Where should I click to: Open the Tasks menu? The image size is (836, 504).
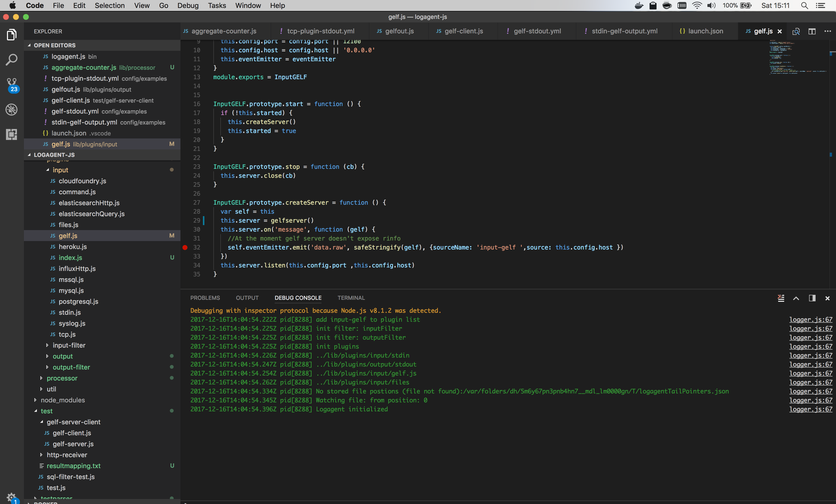(x=217, y=5)
